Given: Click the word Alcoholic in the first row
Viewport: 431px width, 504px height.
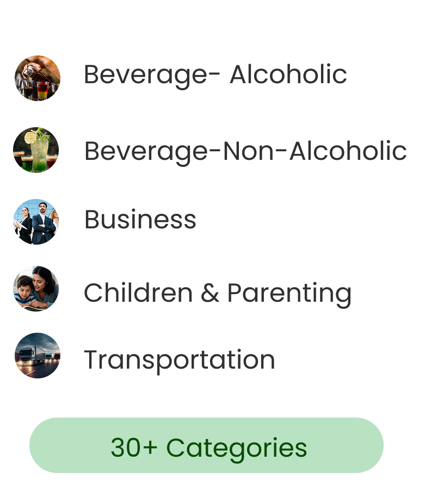Looking at the screenshot, I should (288, 74).
